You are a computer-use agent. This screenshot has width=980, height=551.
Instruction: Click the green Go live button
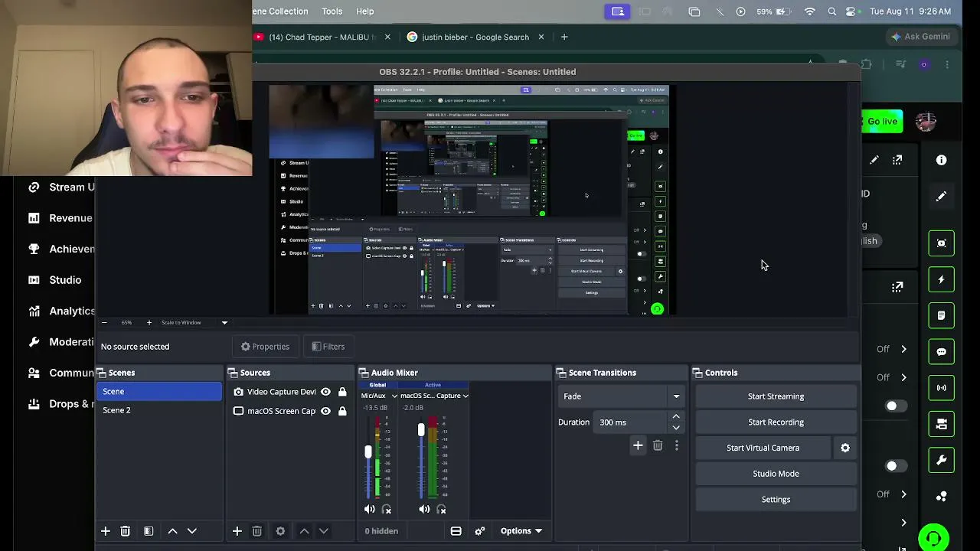(x=882, y=122)
